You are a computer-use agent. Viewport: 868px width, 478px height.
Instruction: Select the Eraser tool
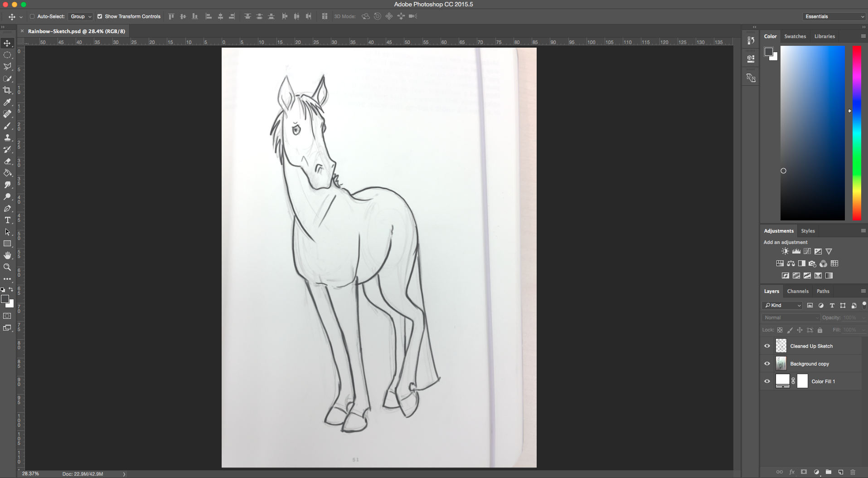pyautogui.click(x=7, y=161)
